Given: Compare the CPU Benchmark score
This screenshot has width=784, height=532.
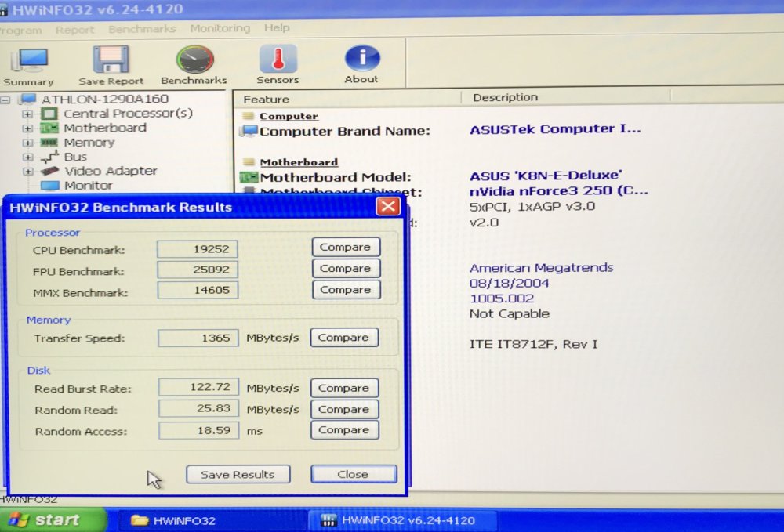Looking at the screenshot, I should tap(345, 247).
